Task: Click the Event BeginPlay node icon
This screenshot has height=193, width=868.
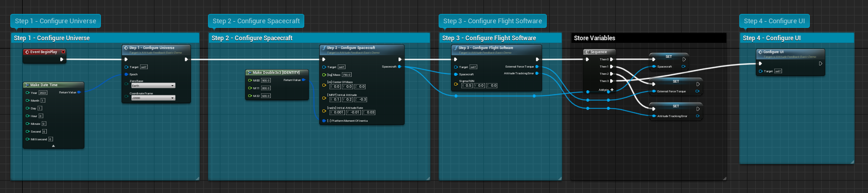Action: coord(27,52)
